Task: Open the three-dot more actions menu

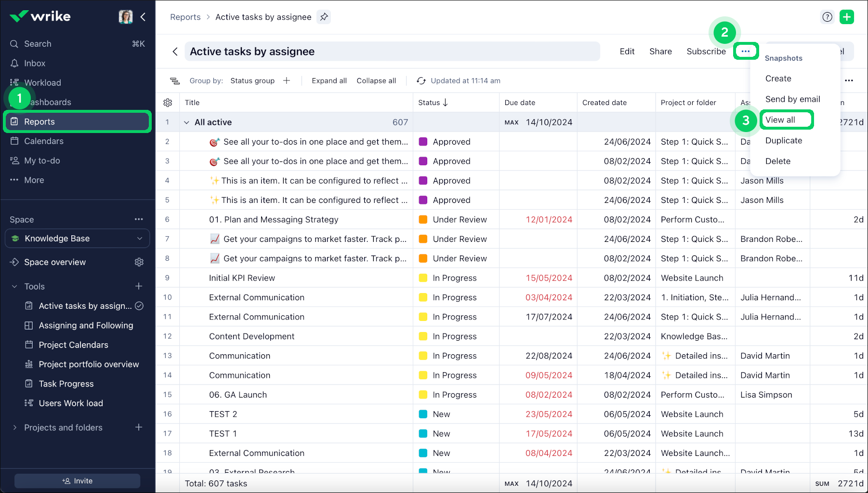Action: coord(745,51)
